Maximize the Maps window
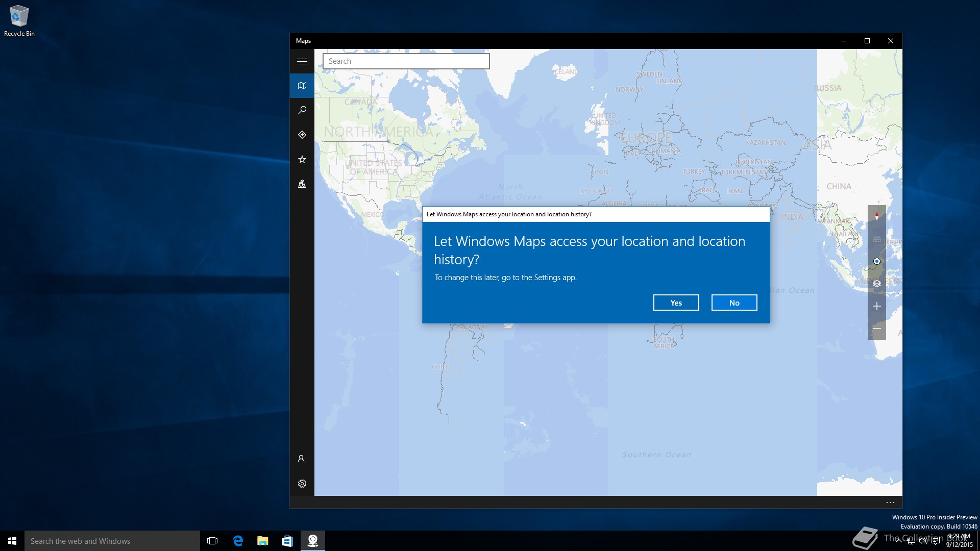This screenshot has width=980, height=551. click(x=867, y=41)
